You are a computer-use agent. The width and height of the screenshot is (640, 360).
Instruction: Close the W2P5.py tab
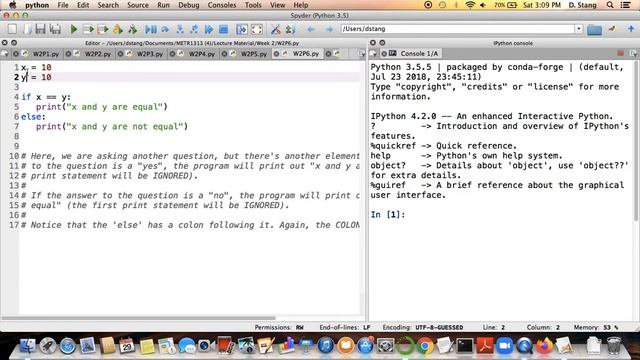[224, 53]
